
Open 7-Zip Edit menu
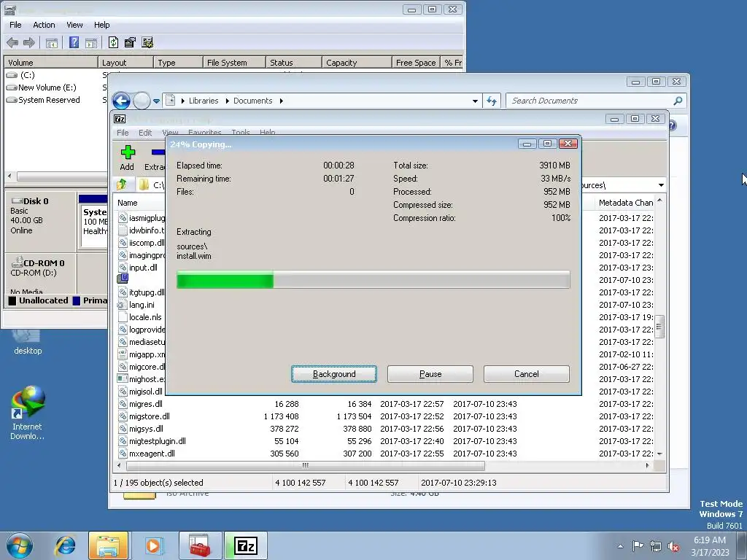pyautogui.click(x=145, y=133)
